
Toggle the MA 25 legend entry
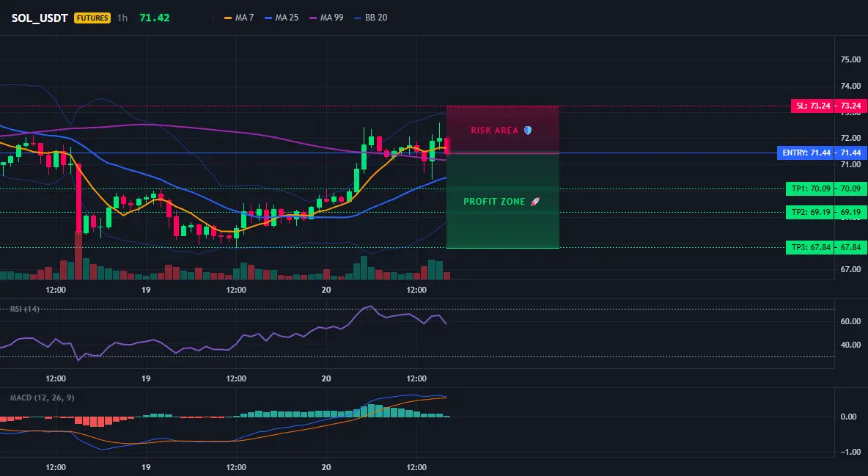tap(282, 18)
